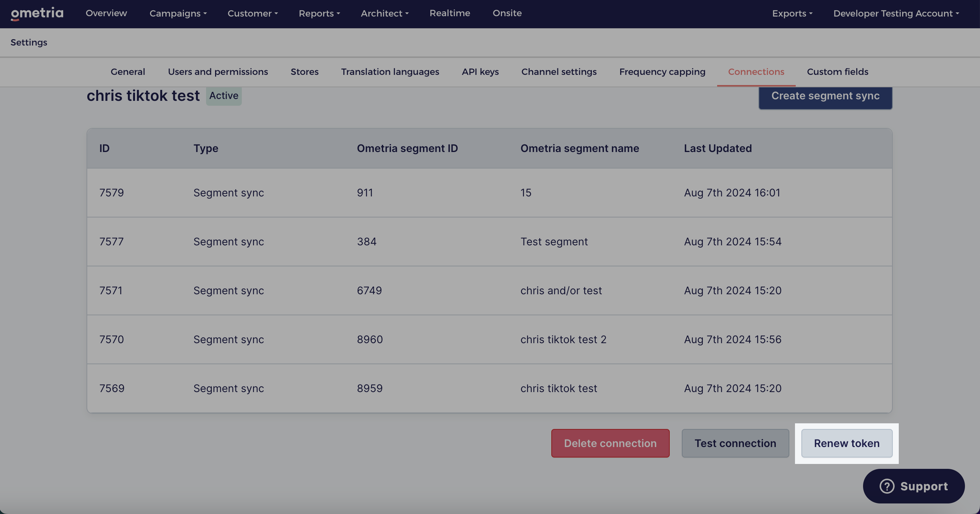Click segment ID 8959 cell

click(x=369, y=388)
